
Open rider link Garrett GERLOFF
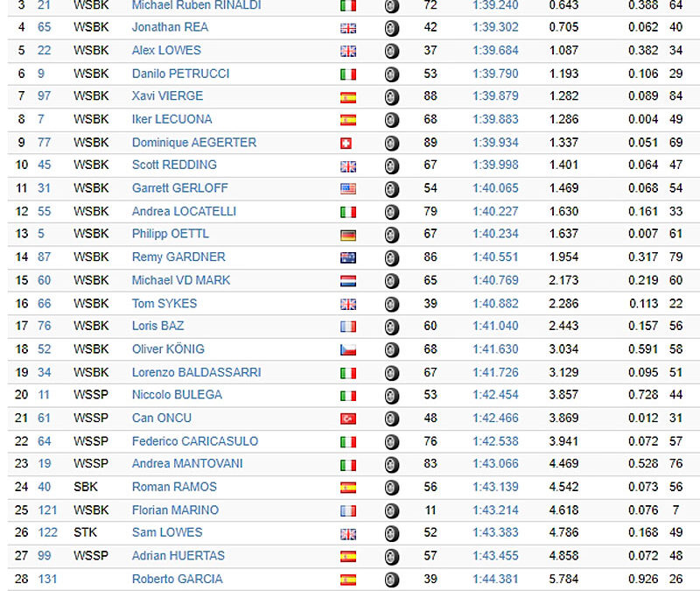[x=180, y=188]
